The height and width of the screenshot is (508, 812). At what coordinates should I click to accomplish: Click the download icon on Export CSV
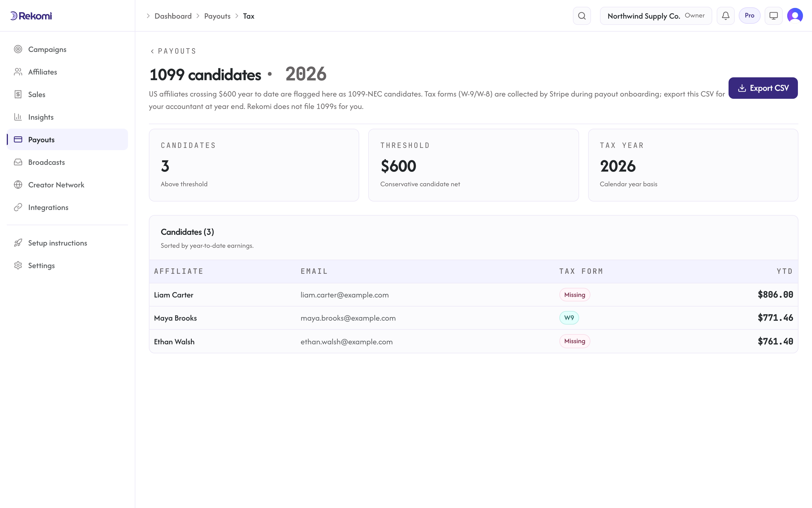pos(742,88)
